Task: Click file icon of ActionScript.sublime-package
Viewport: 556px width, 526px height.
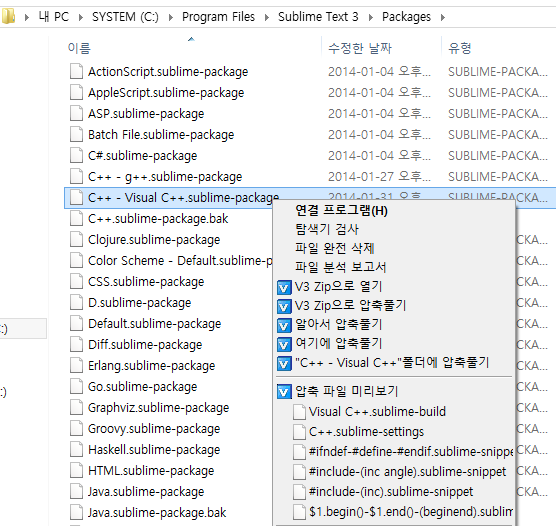Action: tap(76, 71)
